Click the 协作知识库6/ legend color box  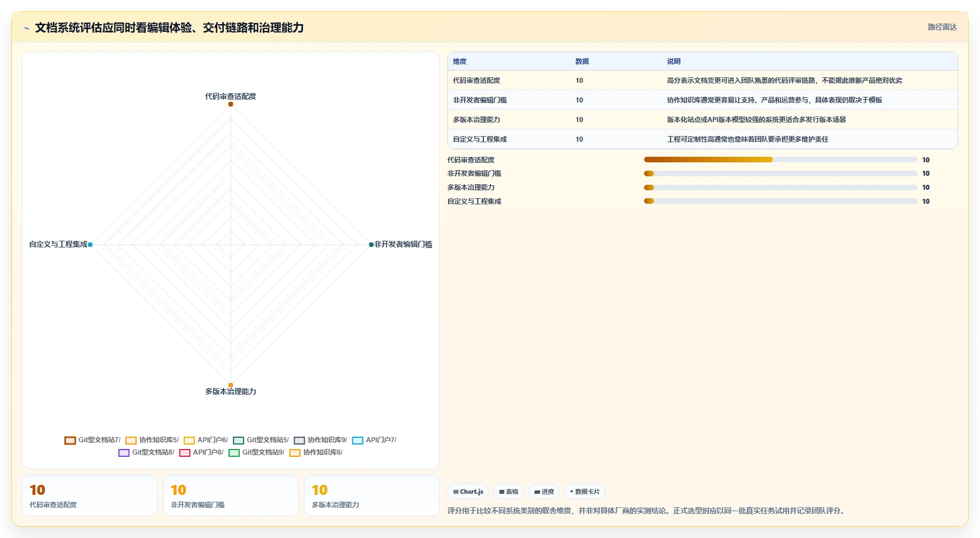pyautogui.click(x=295, y=453)
